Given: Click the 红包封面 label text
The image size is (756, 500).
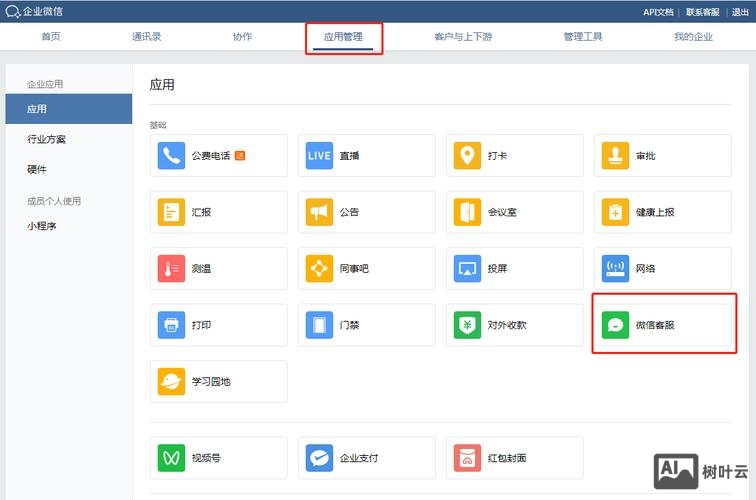Looking at the screenshot, I should click(507, 458).
